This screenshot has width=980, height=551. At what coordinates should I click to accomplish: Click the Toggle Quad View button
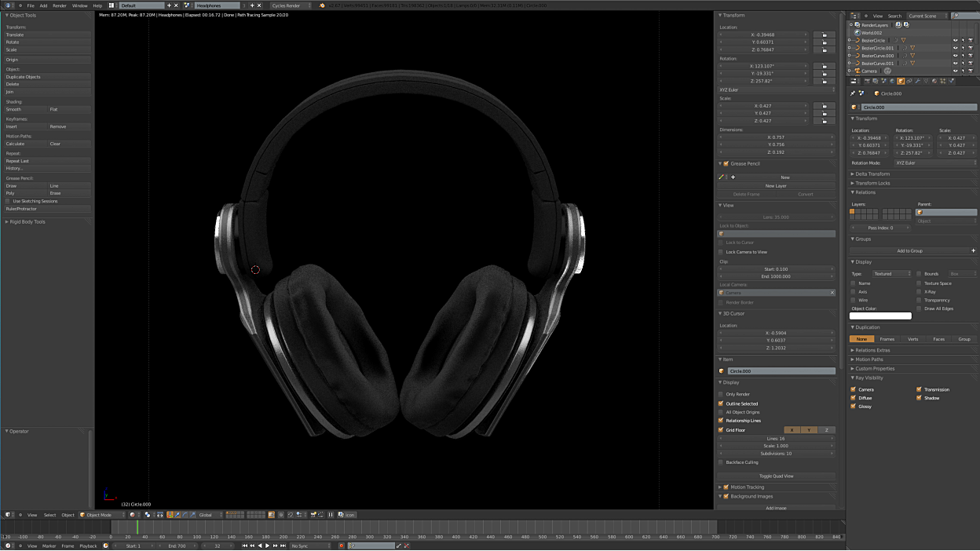click(776, 476)
